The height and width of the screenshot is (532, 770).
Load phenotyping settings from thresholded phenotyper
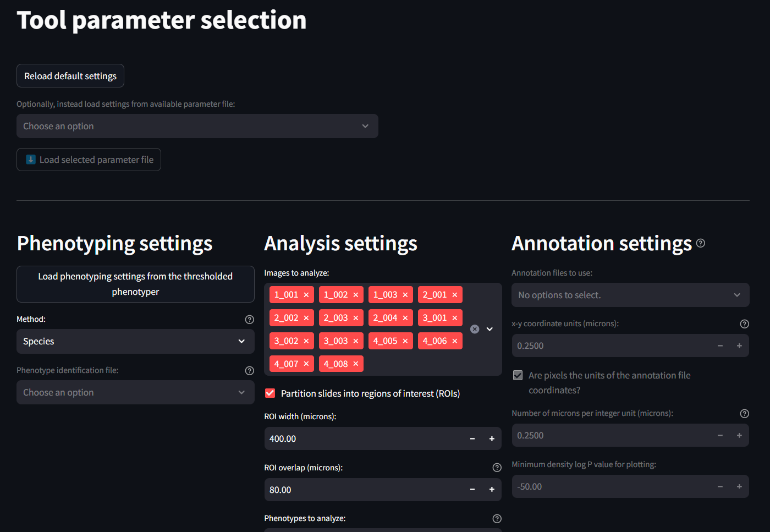pos(135,284)
